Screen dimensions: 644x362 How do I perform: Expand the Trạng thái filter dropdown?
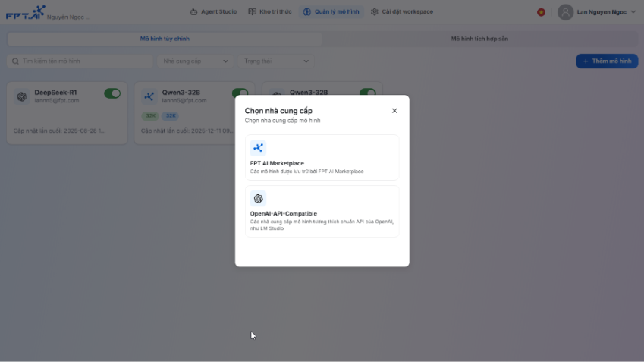coord(276,61)
